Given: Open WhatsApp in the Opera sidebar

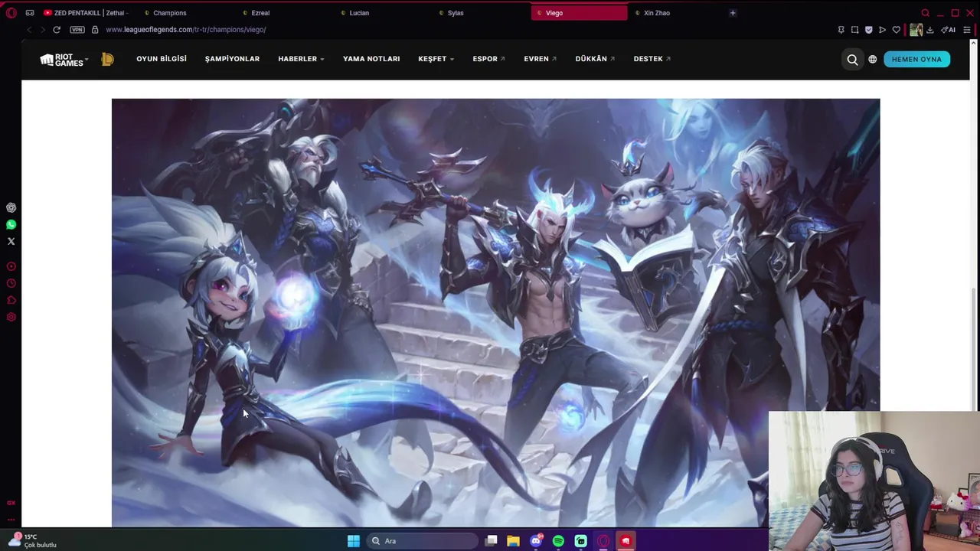Looking at the screenshot, I should pyautogui.click(x=11, y=224).
